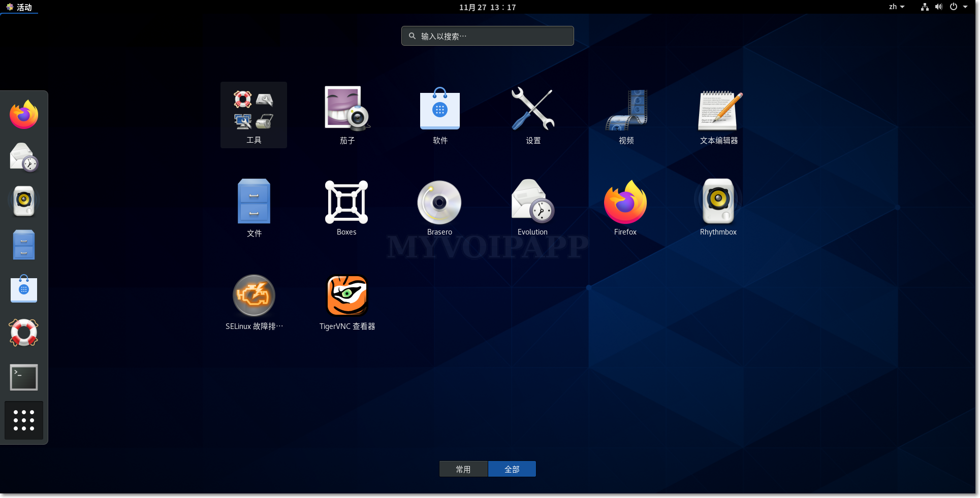Click the 输入以搜索 search field
Viewport: 980px width, 498px height.
coord(488,36)
